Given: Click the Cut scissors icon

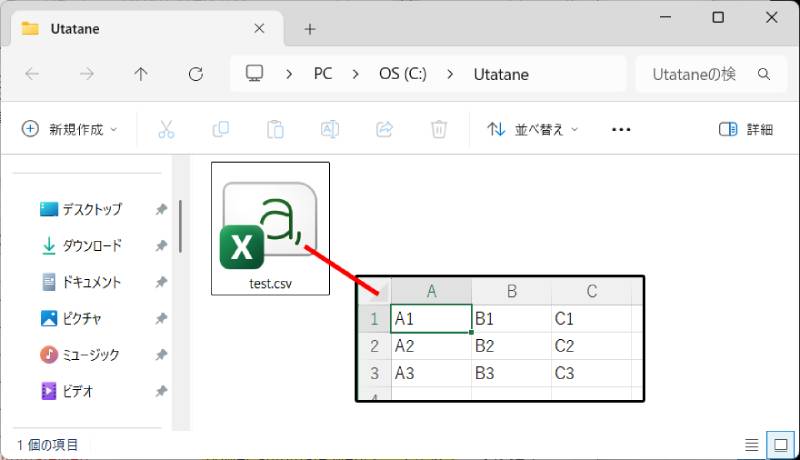Looking at the screenshot, I should coord(166,129).
